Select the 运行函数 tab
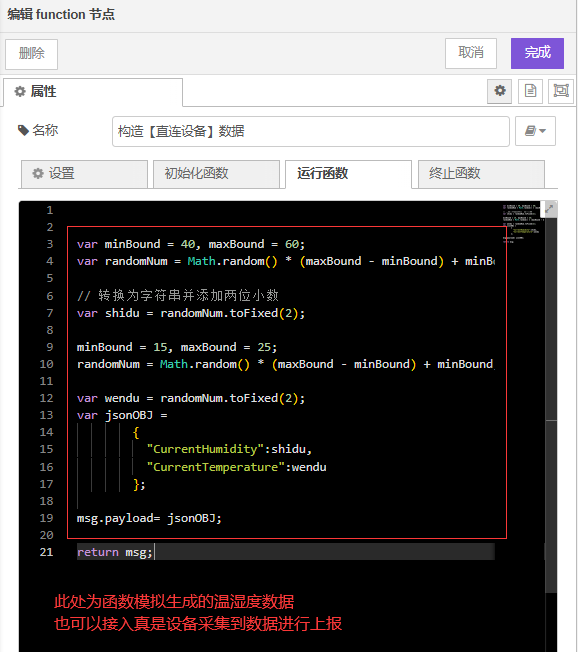Screen dimensions: 578x652 pos(348,174)
